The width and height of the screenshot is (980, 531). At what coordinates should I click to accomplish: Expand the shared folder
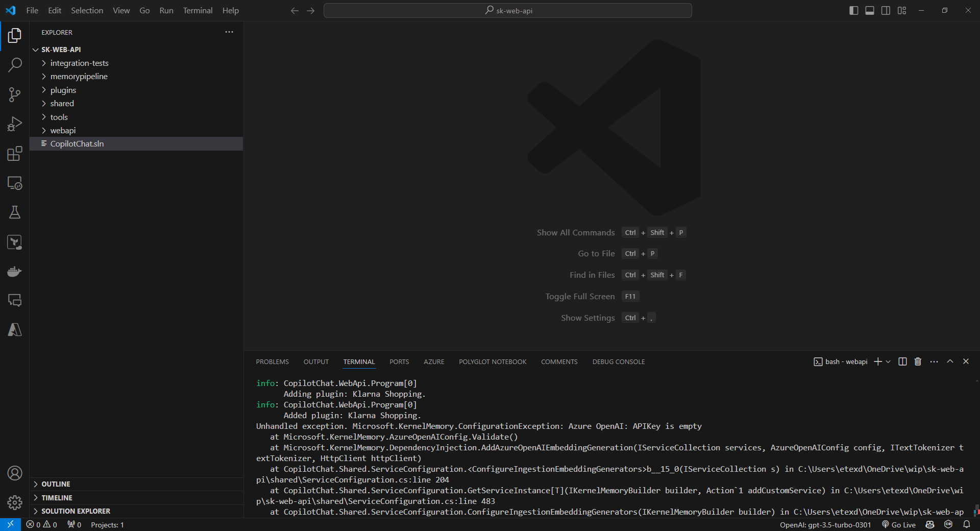point(136,103)
